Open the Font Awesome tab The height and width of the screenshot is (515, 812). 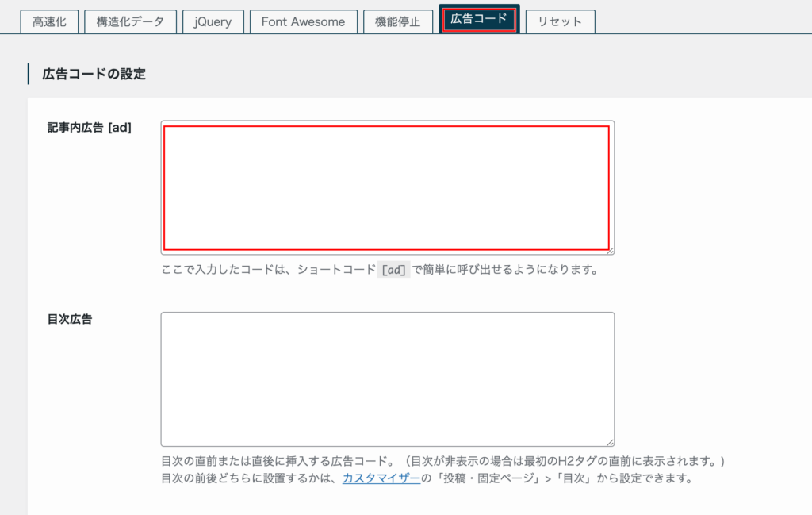(x=304, y=21)
